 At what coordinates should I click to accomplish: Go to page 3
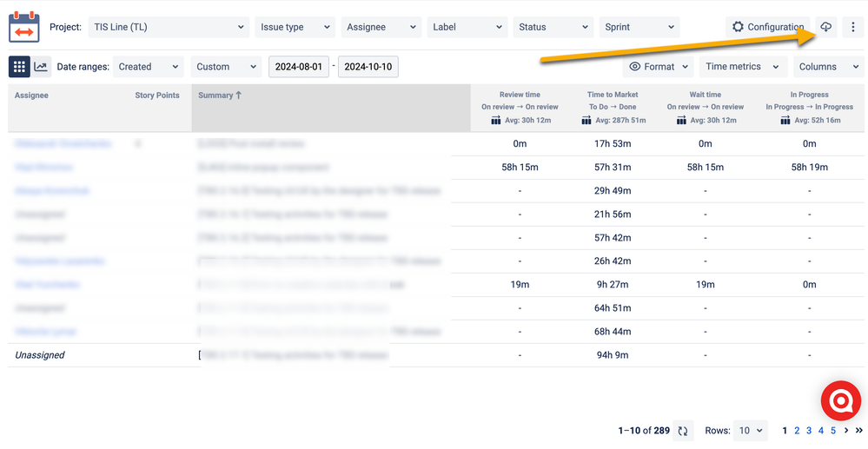click(809, 430)
